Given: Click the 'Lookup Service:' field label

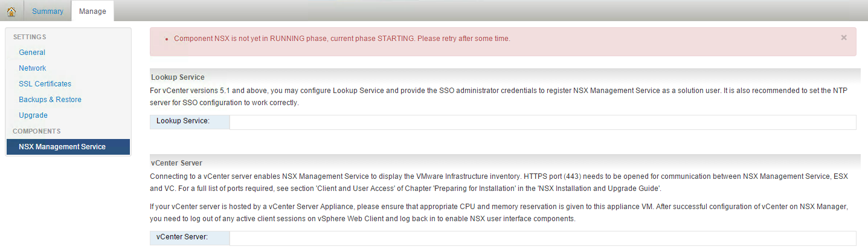Looking at the screenshot, I should point(183,121).
